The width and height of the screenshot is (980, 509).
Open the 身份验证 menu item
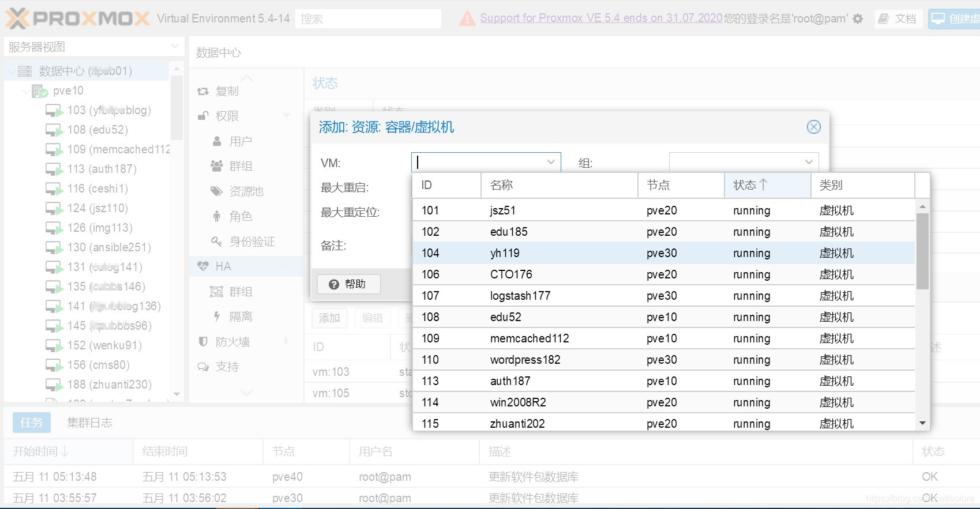coord(246,242)
